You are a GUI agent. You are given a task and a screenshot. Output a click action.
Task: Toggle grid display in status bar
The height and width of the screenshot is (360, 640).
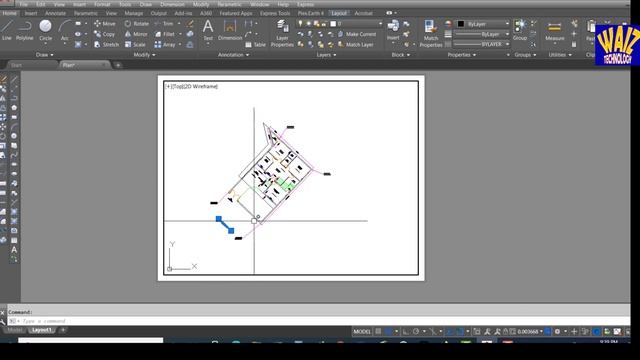coord(378,331)
